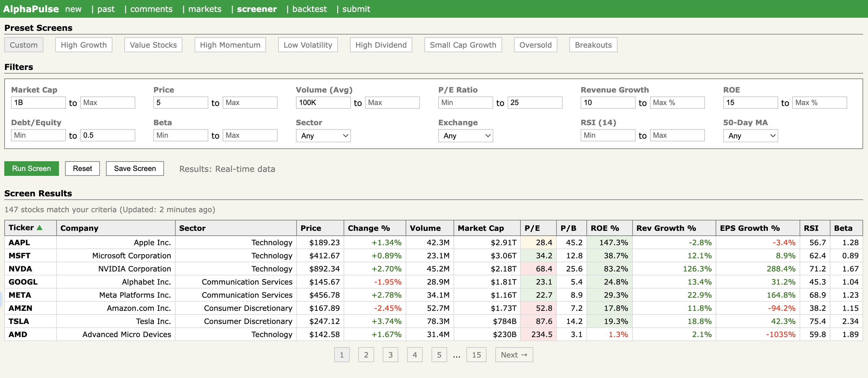Open the Sector dropdown filter

(x=323, y=136)
